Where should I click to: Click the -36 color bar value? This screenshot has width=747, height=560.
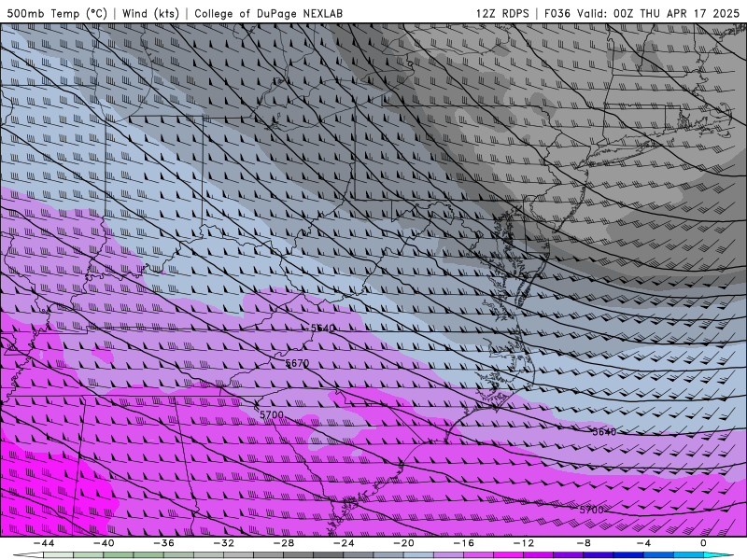[163, 543]
